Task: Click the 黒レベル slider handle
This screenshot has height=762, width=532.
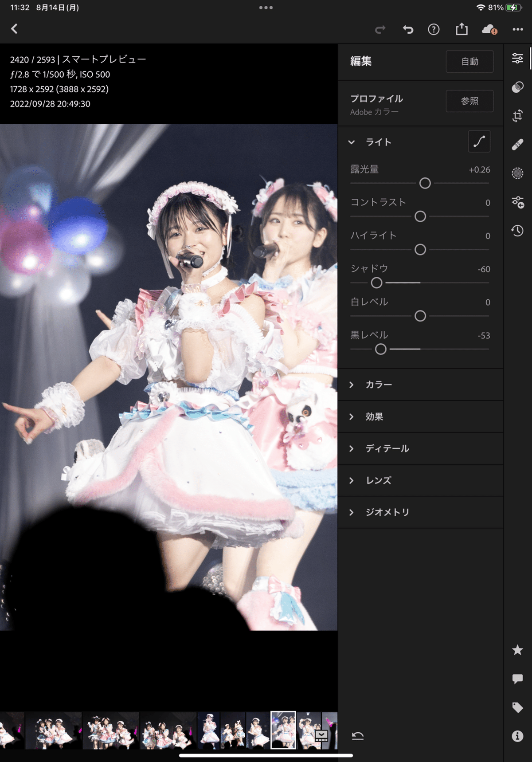Action: click(x=380, y=349)
